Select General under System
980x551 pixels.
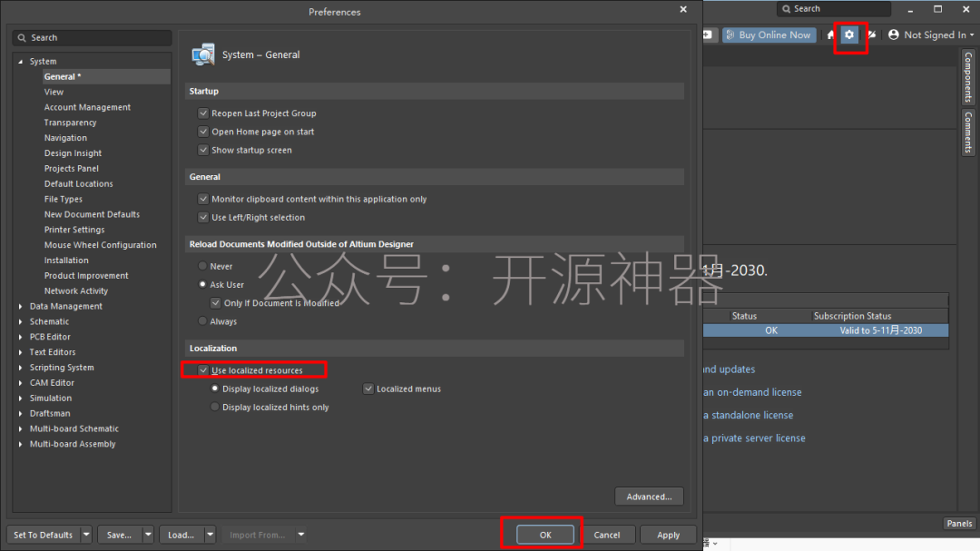pyautogui.click(x=63, y=76)
